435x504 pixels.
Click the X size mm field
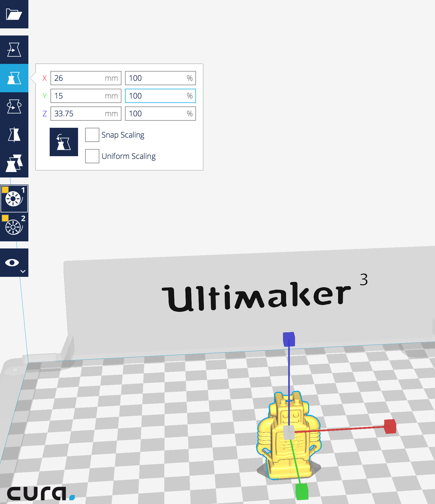tap(86, 78)
